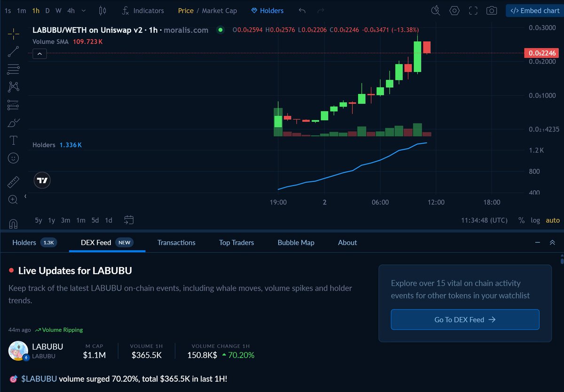Switch to the W weekly timeframe
The image size is (564, 392).
(58, 10)
